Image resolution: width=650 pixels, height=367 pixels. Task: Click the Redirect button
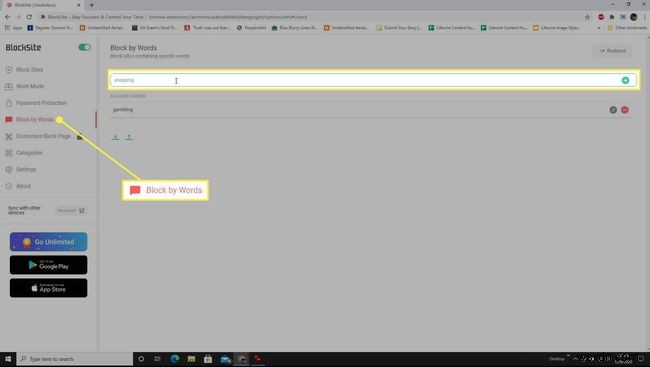(x=612, y=51)
